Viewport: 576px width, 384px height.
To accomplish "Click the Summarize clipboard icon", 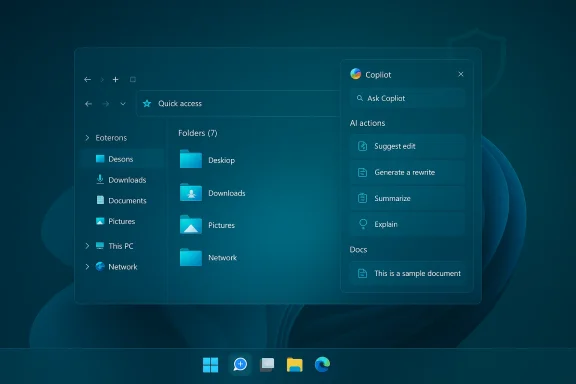I will click(363, 198).
